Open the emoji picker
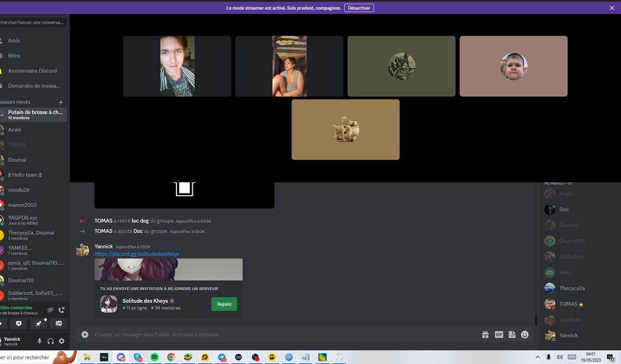Viewport: 621px width, 364px height. [x=525, y=334]
